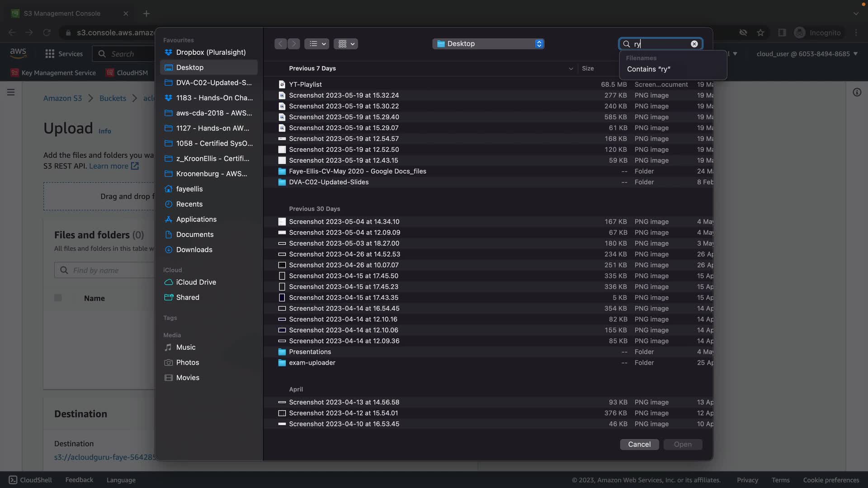The width and height of the screenshot is (868, 488).
Task: Collapse the Previous 7 Days sort chevron
Action: coord(571,69)
